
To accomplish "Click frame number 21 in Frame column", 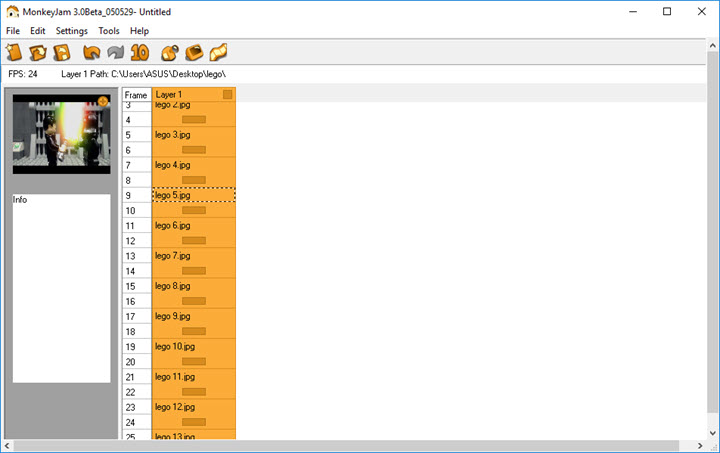I will pyautogui.click(x=137, y=377).
